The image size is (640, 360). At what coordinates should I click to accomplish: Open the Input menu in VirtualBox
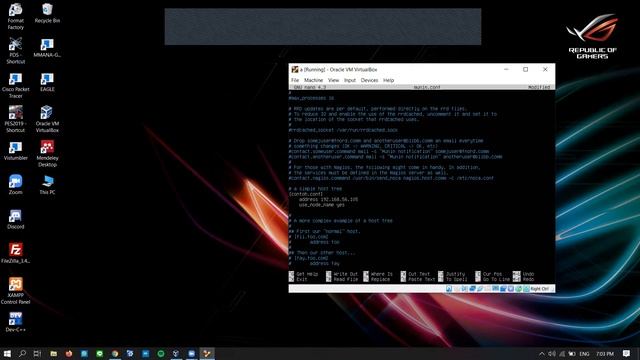[x=350, y=80]
